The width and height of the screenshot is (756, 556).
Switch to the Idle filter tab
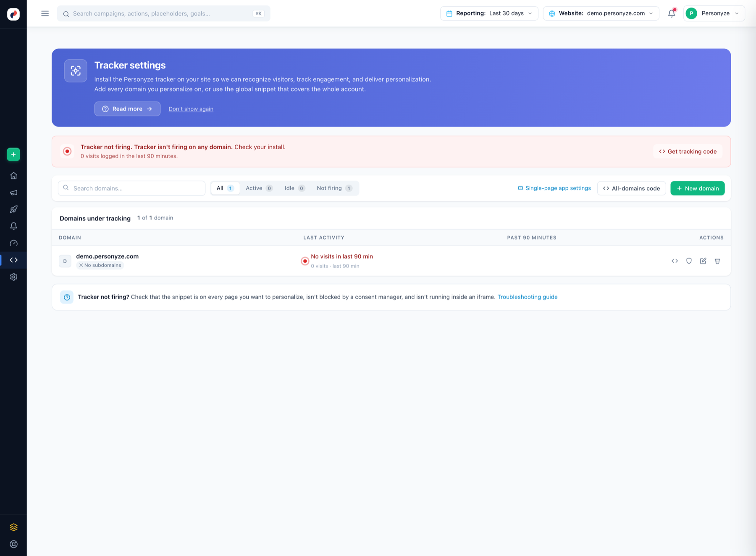click(x=295, y=188)
